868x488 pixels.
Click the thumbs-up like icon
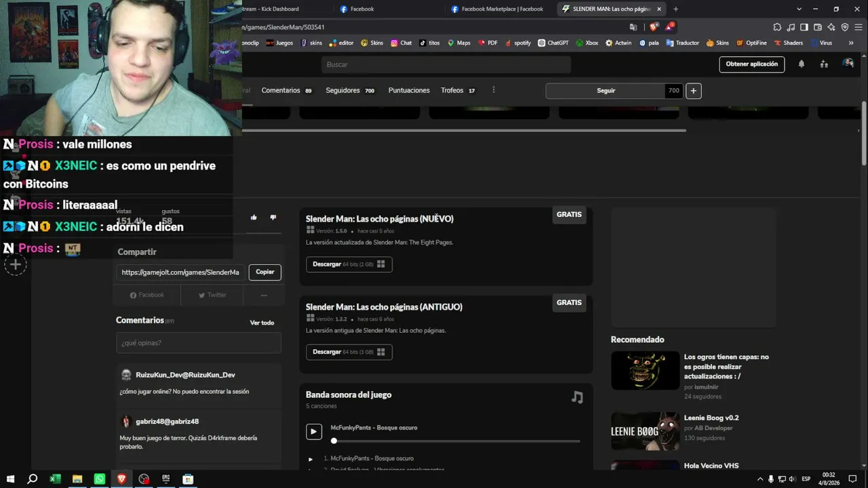[254, 218]
